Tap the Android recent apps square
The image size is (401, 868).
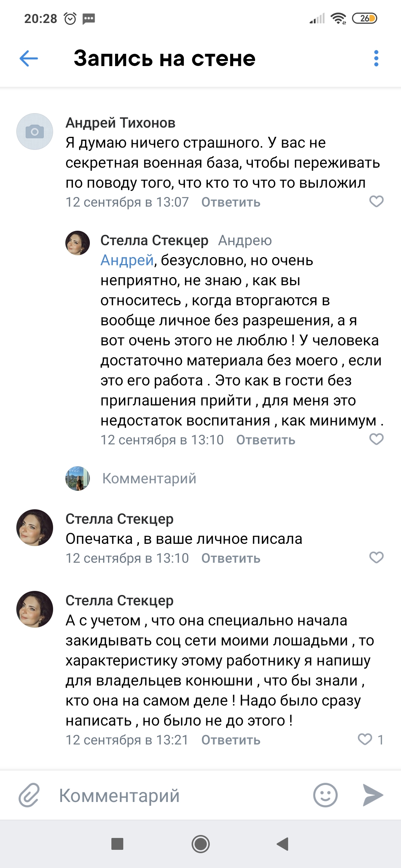tap(117, 844)
